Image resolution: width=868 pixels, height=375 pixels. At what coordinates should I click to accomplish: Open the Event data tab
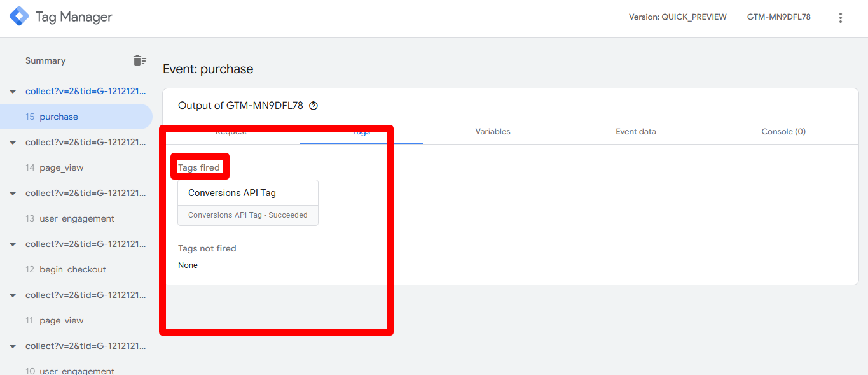pyautogui.click(x=636, y=131)
